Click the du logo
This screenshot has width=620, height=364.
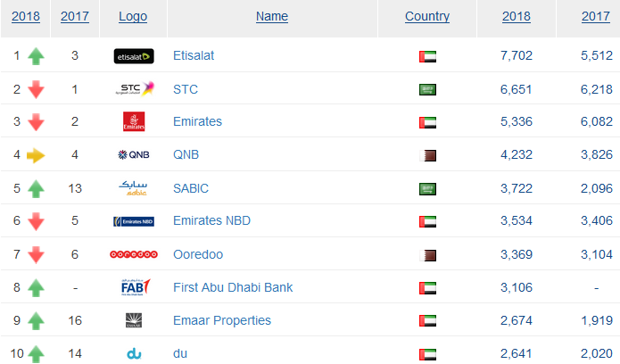click(134, 353)
